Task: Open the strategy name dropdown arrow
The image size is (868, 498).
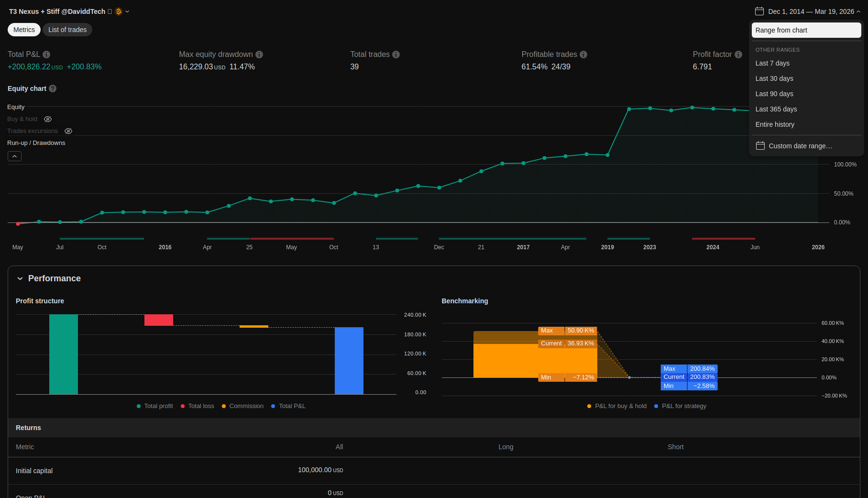Action: click(127, 11)
